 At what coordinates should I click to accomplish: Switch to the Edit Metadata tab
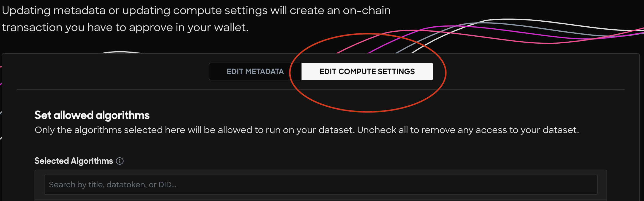click(255, 71)
